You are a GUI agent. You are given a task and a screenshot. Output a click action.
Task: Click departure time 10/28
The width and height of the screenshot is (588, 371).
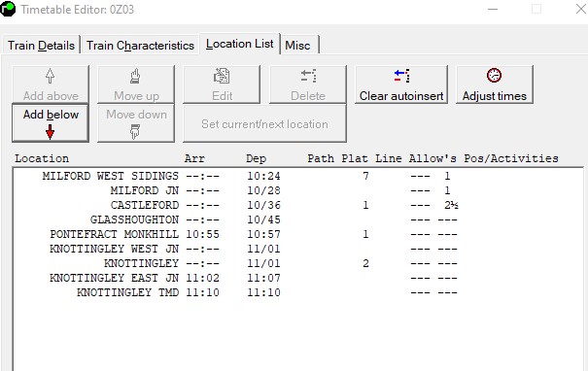[x=263, y=190]
